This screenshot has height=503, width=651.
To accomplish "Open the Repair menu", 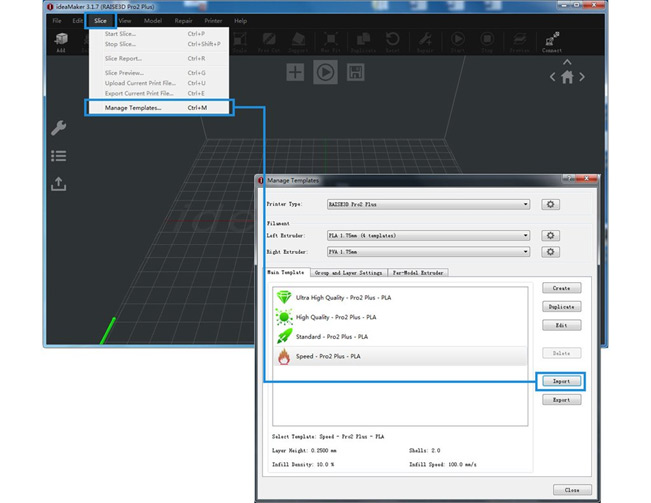I will pos(183,21).
